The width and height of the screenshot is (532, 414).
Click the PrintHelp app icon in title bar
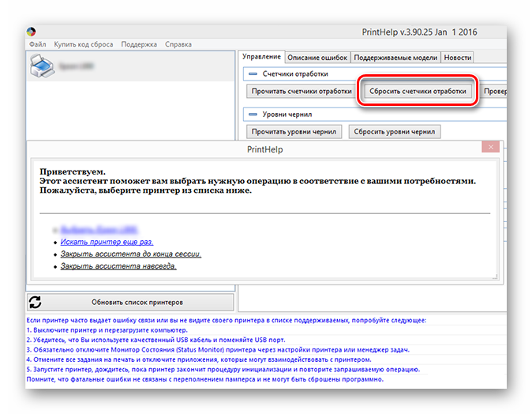31,32
